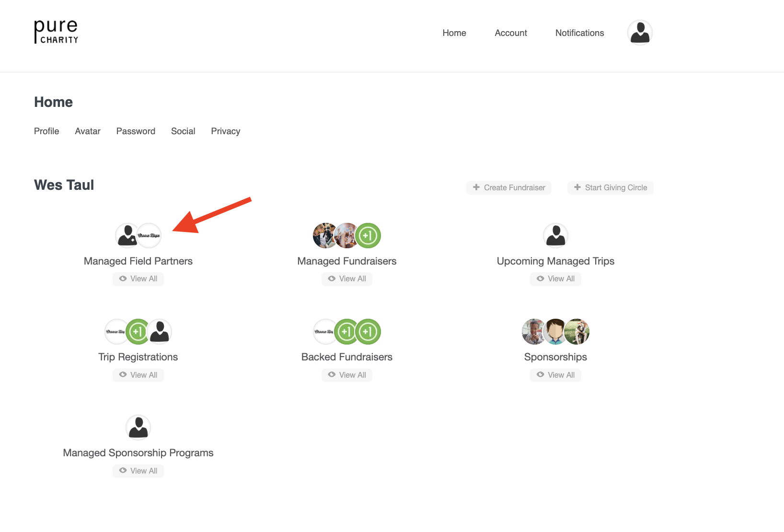784x532 pixels.
Task: Switch to the Profile tab
Action: pyautogui.click(x=46, y=131)
